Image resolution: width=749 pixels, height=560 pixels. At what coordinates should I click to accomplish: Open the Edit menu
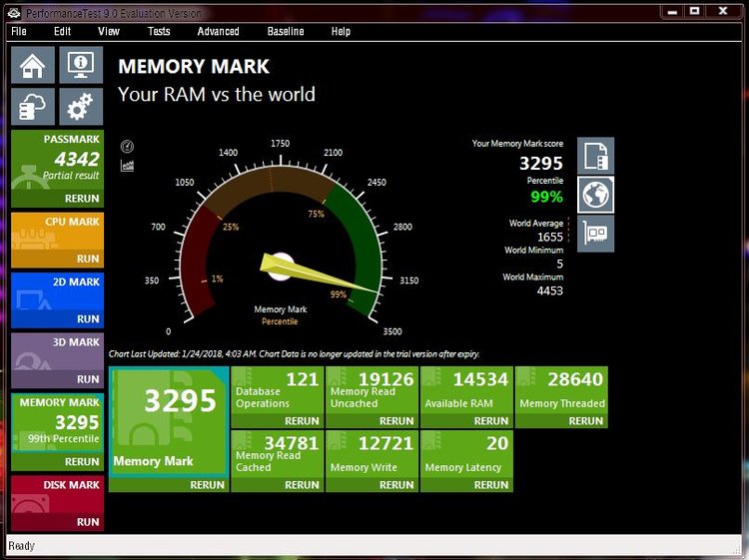(62, 32)
